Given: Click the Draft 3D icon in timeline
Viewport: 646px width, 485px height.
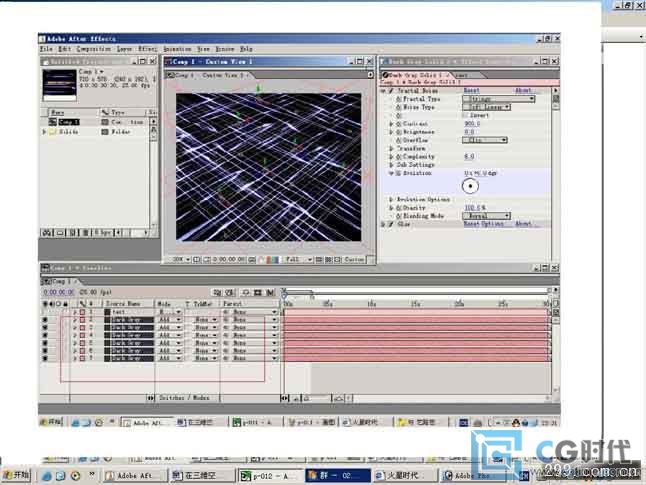Looking at the screenshot, I should click(230, 293).
